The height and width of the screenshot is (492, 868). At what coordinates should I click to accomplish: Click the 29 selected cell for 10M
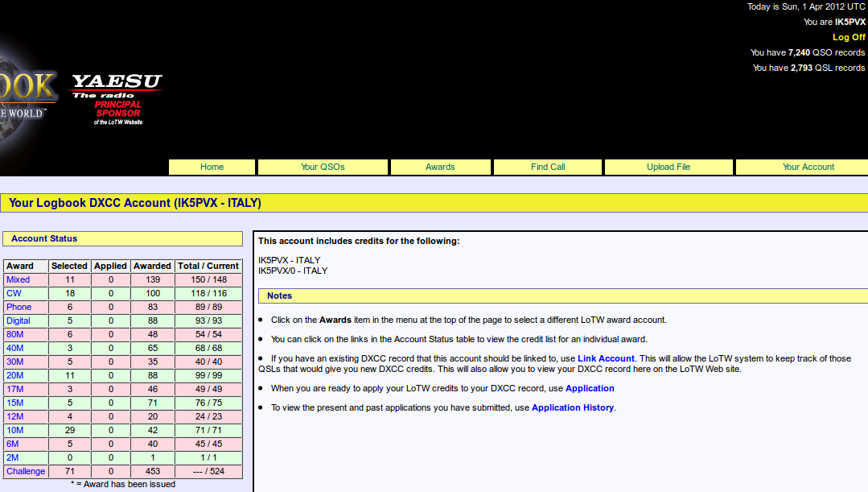tap(70, 431)
